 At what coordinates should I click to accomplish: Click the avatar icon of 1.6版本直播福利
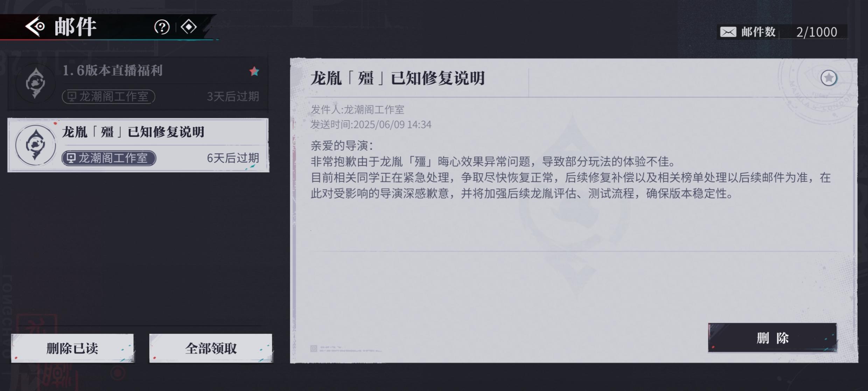click(35, 83)
